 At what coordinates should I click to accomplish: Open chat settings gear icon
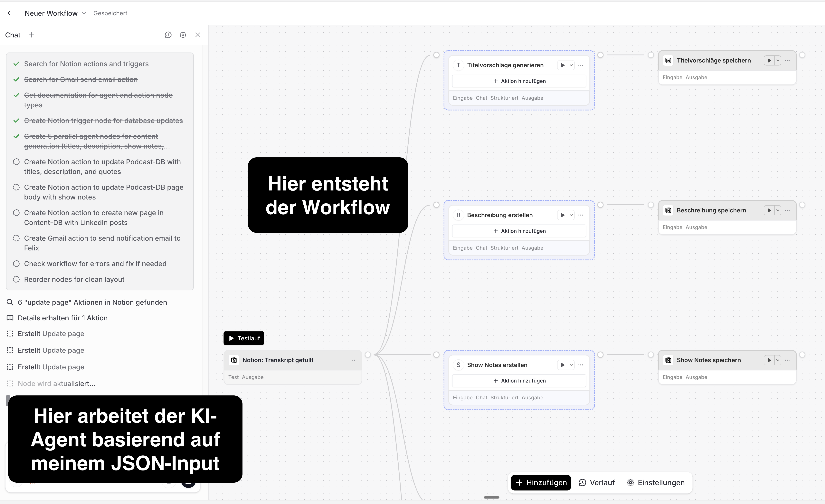tap(183, 35)
